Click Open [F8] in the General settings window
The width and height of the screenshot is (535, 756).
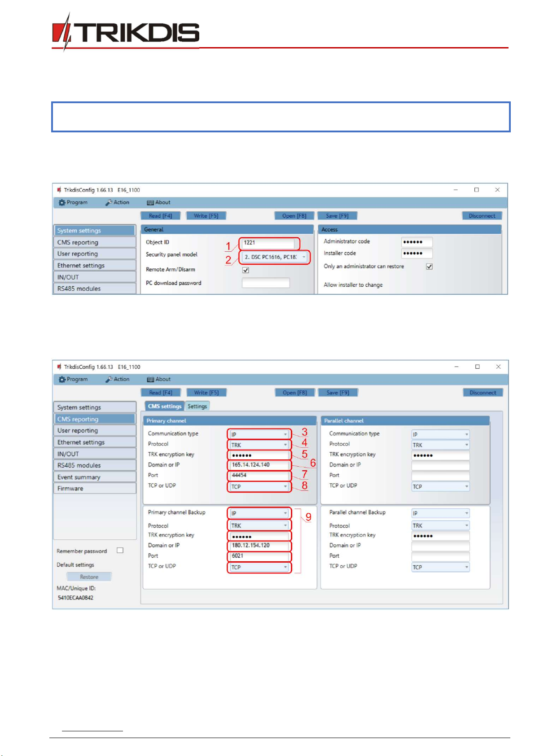pos(294,216)
